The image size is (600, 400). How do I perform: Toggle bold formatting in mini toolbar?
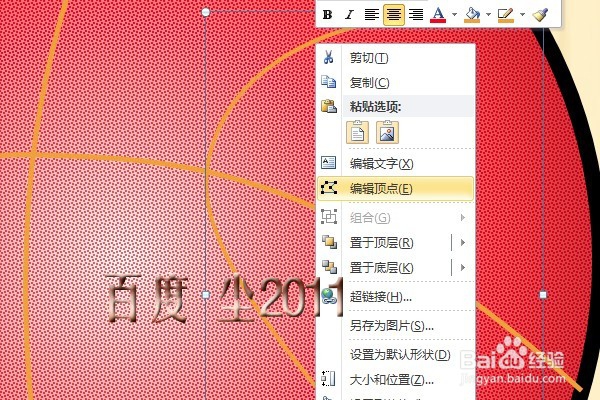[327, 15]
